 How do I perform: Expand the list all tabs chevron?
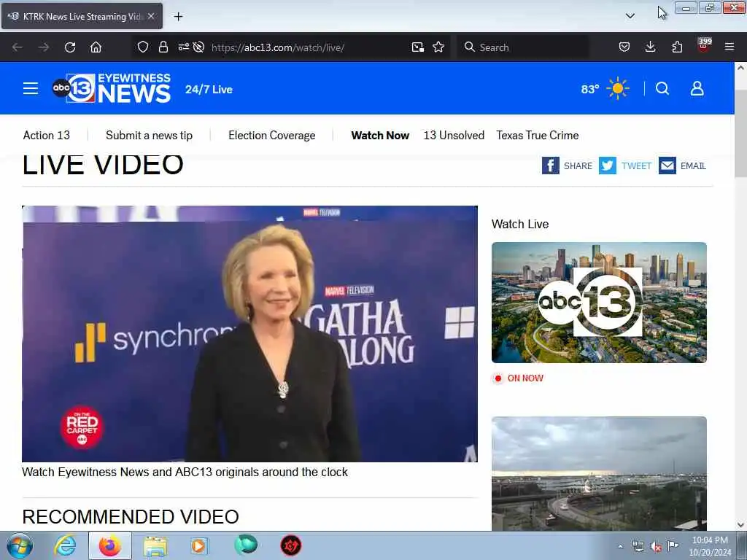(630, 16)
